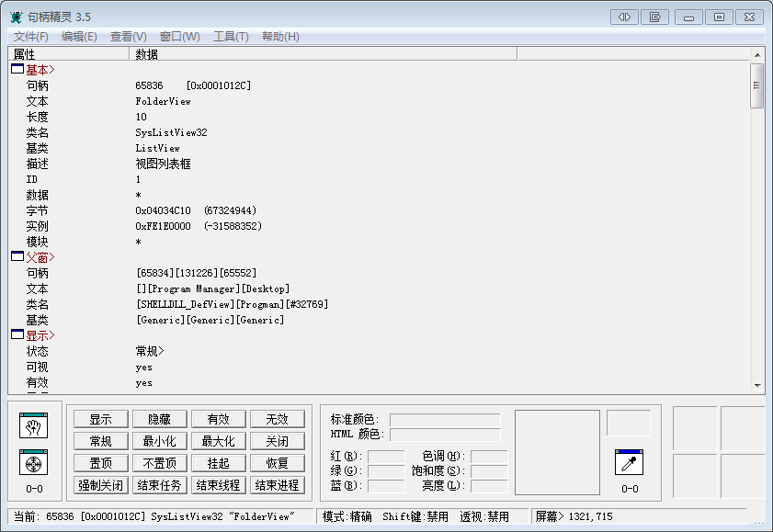
Task: Collapse the 显示> section
Action: click(17, 334)
